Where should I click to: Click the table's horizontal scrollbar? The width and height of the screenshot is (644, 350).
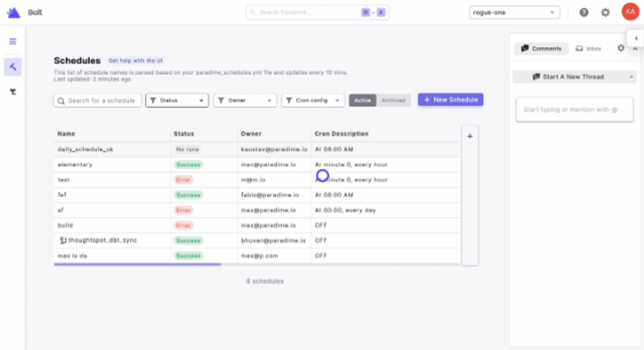138,264
